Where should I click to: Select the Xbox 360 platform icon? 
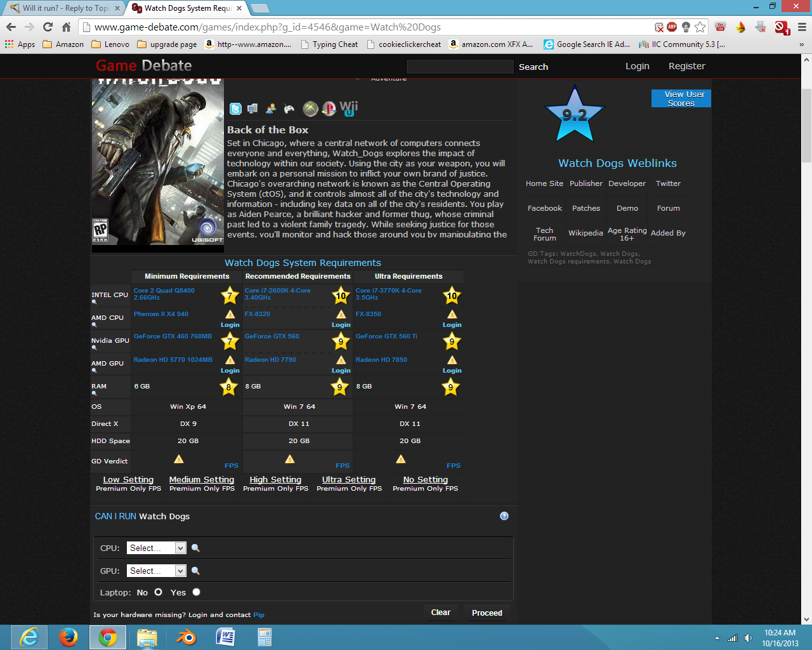click(x=310, y=109)
